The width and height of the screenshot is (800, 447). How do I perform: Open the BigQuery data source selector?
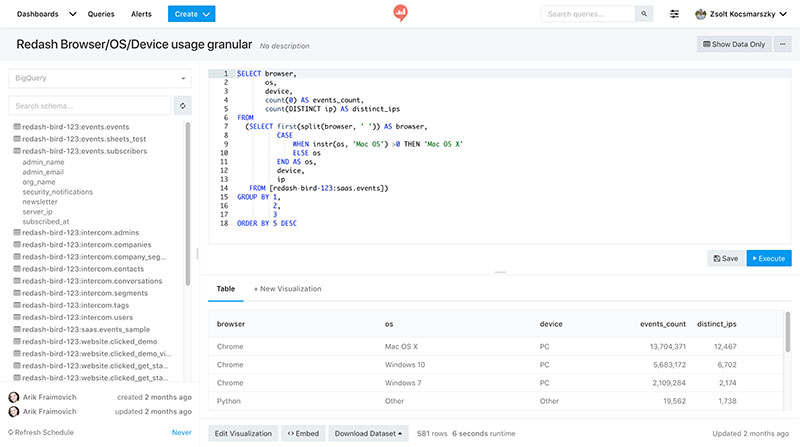(x=99, y=78)
